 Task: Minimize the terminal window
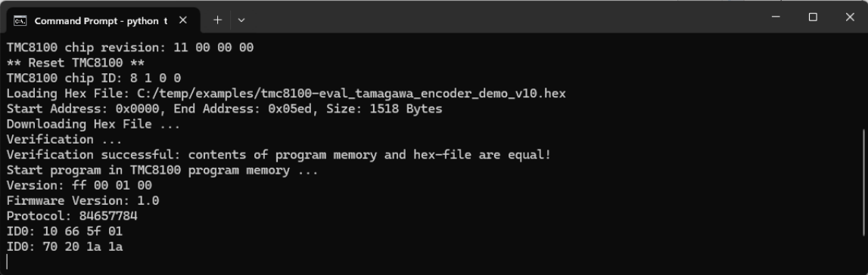[x=776, y=17]
